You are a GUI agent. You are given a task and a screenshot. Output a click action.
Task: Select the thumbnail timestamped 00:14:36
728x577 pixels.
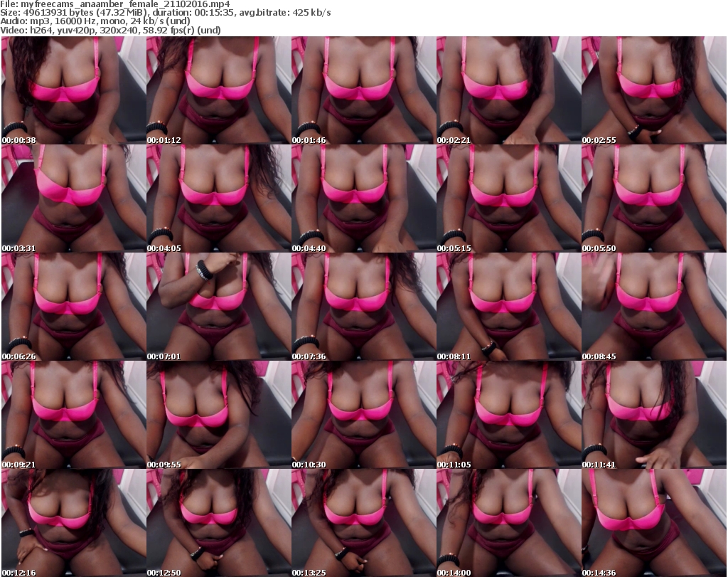point(654,523)
